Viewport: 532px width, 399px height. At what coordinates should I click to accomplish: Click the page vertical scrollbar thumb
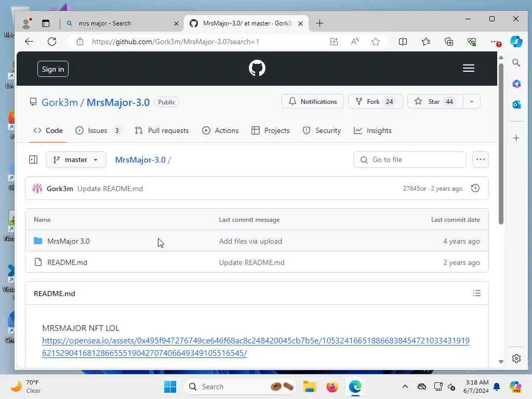point(501,144)
